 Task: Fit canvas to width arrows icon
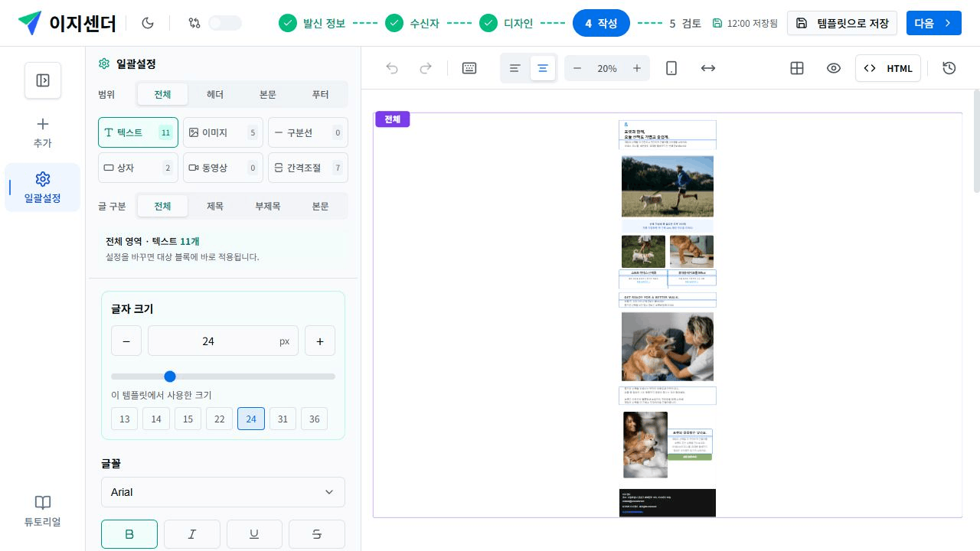[708, 68]
